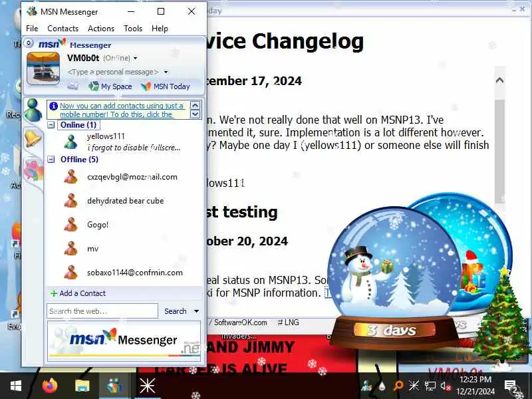The width and height of the screenshot is (532, 399).
Task: Click the personal message field
Action: pos(113,72)
